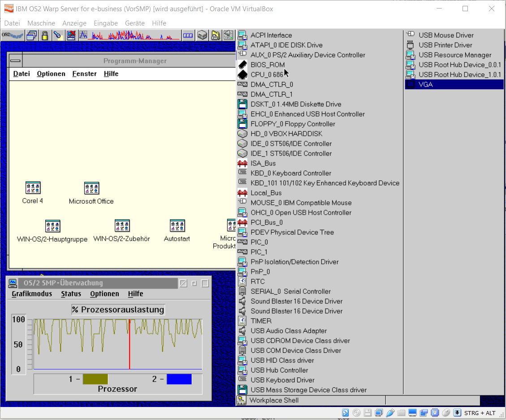Click the SMP-Überwachung small minimize square
This screenshot has height=420, width=506.
pyautogui.click(x=194, y=283)
